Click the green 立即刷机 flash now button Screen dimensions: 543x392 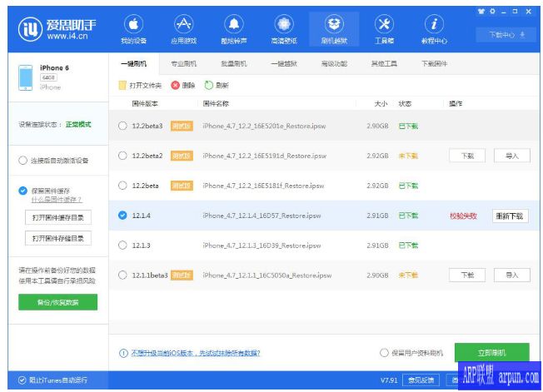(x=491, y=352)
